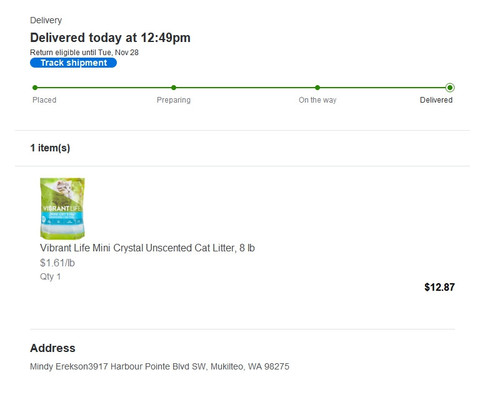Click the Track shipment button
The image size is (500, 414).
[x=73, y=63]
